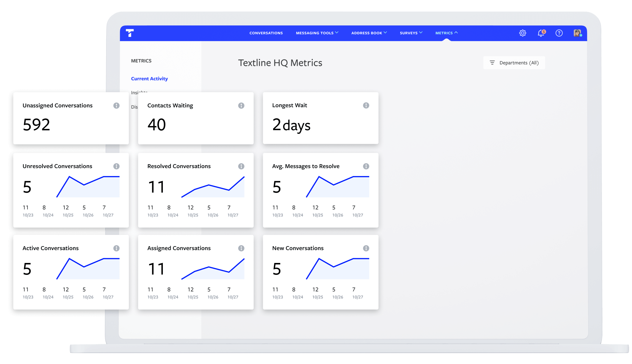
Task: Open the Surveys dropdown menu
Action: coord(411,33)
